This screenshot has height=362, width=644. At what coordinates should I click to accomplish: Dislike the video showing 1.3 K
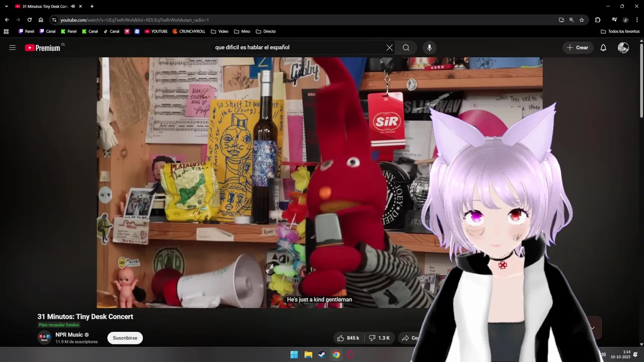coord(380,338)
